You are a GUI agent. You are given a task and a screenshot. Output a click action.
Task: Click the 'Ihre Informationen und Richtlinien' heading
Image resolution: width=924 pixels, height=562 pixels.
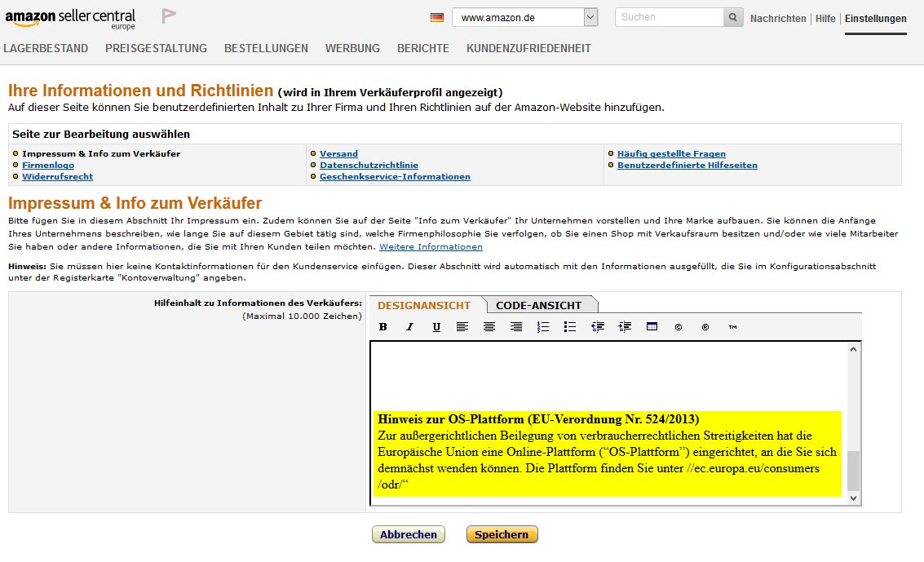(x=140, y=91)
